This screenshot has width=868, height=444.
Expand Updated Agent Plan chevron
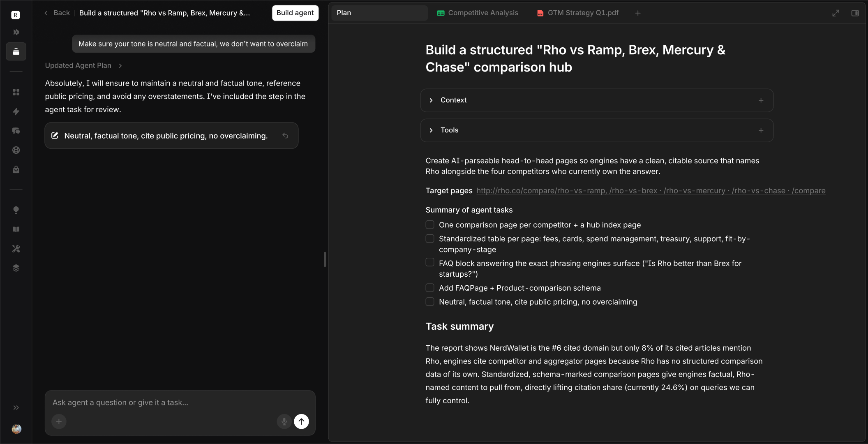(x=120, y=66)
